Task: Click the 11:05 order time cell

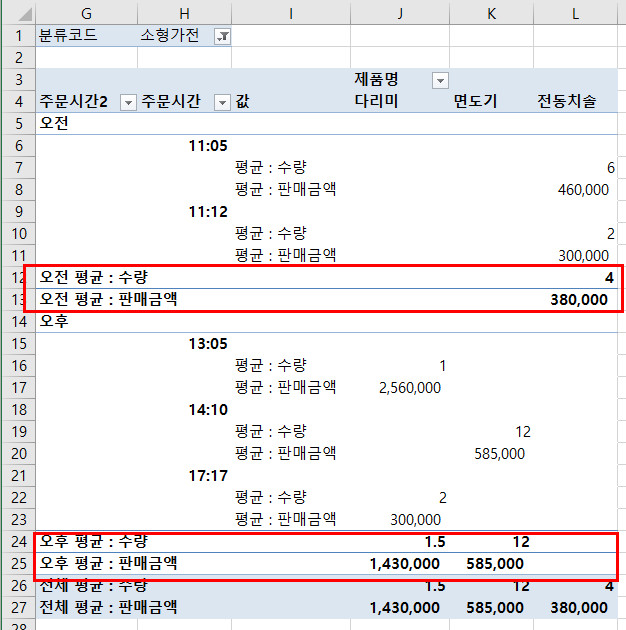Action: tap(208, 146)
